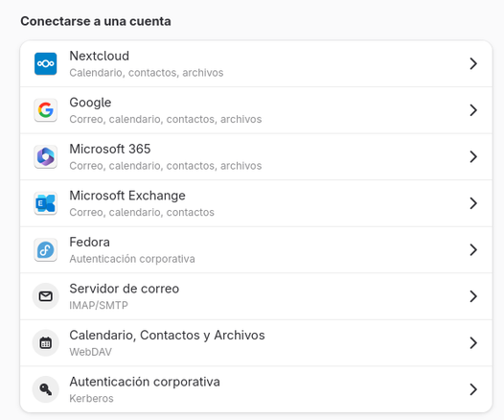Click the 'Conectarse a una cuenta' heading
Image resolution: width=504 pixels, height=420 pixels.
[x=96, y=21]
